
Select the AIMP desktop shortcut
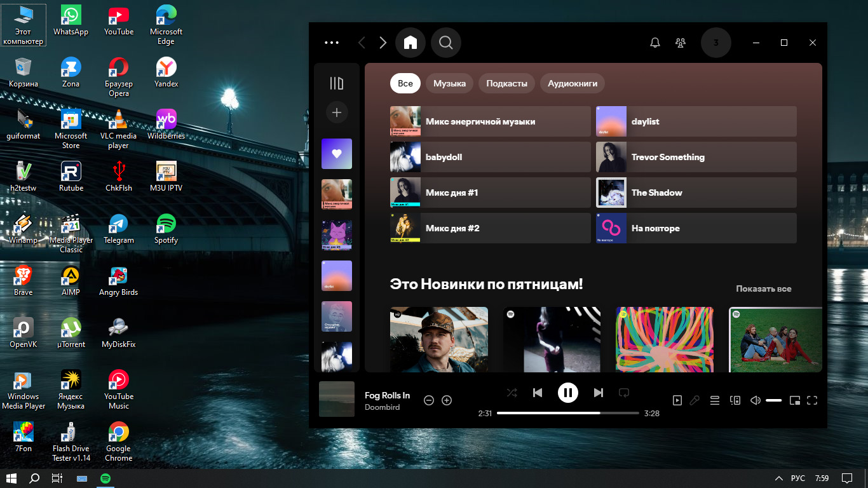coord(71,281)
